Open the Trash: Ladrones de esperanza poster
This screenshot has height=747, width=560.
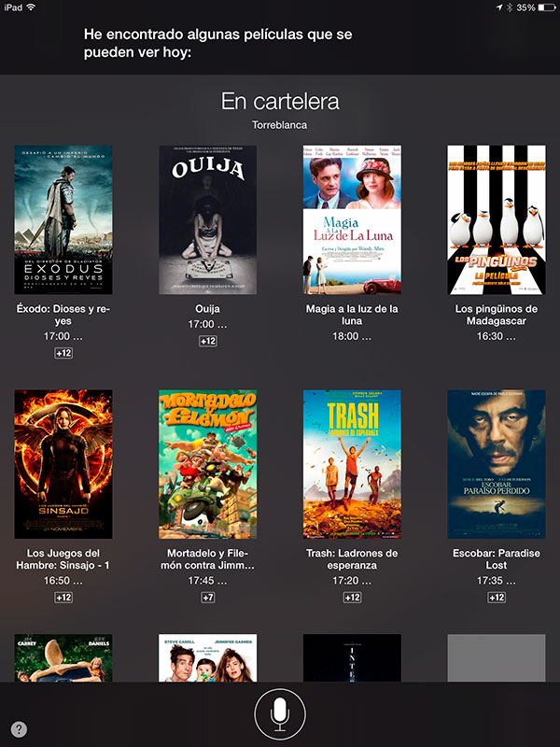pos(352,464)
